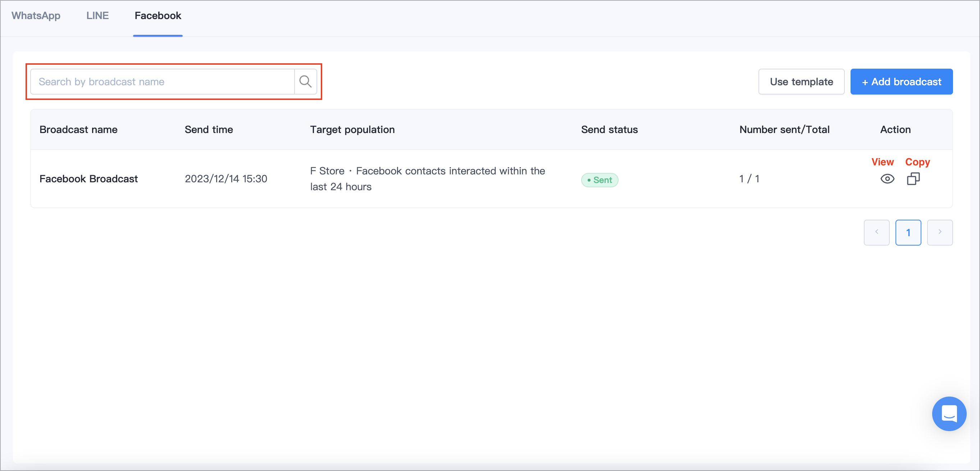Switch to the WhatsApp tab
The image size is (980, 471).
pos(36,15)
